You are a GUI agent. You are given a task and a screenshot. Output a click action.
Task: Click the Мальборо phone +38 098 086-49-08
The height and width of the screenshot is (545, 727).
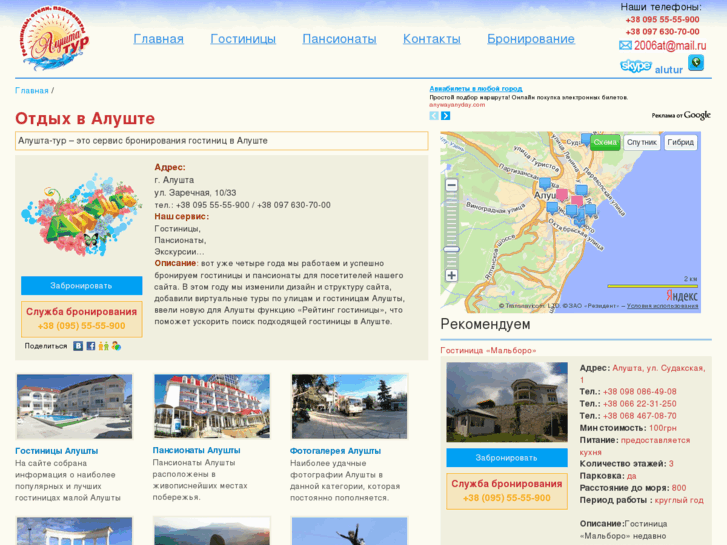[639, 392]
